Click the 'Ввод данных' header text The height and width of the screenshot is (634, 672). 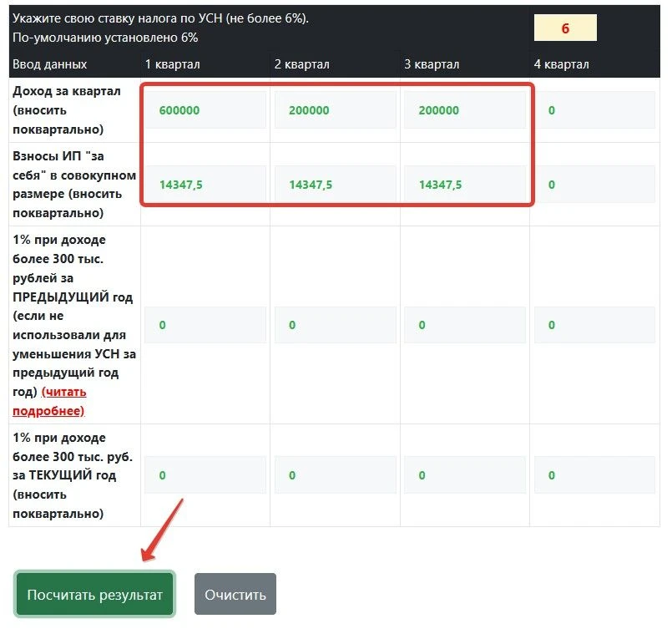tap(50, 64)
